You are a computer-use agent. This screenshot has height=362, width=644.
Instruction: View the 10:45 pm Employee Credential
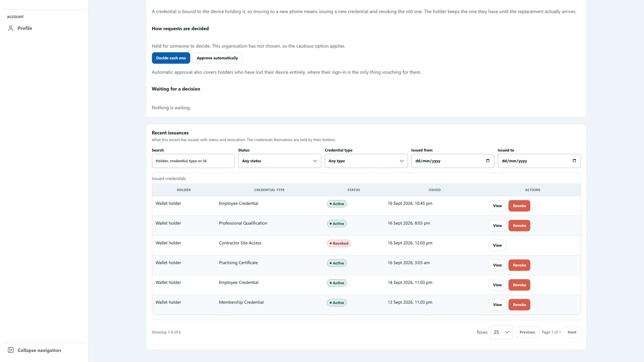click(x=497, y=206)
